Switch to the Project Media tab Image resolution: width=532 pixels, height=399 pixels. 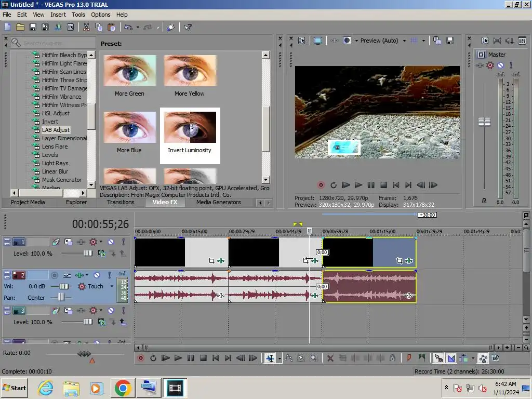pos(28,202)
